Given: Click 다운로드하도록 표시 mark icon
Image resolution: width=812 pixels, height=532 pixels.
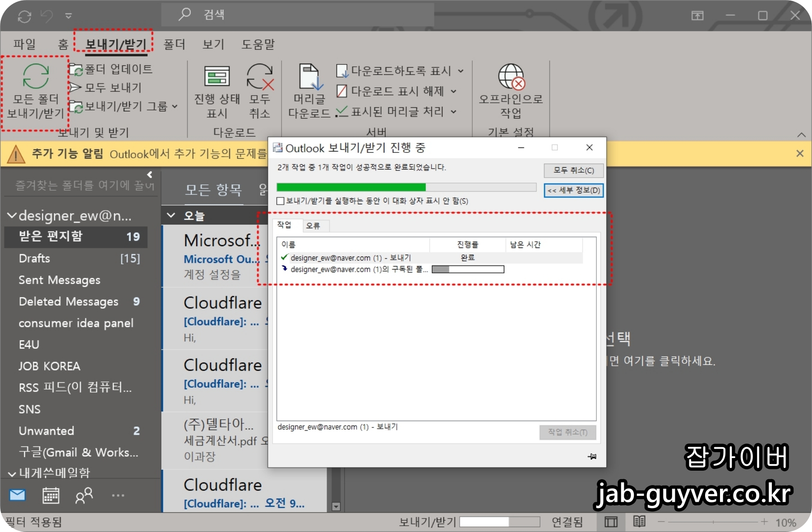Looking at the screenshot, I should point(342,71).
